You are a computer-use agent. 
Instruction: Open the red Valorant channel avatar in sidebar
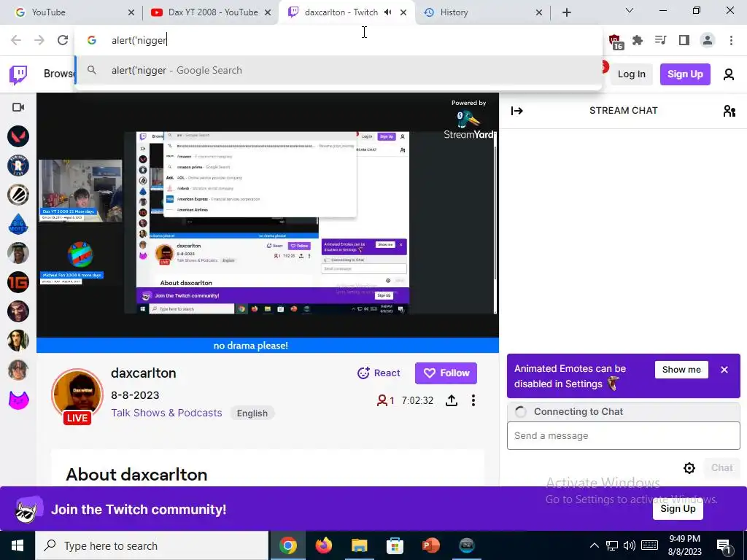(x=18, y=136)
